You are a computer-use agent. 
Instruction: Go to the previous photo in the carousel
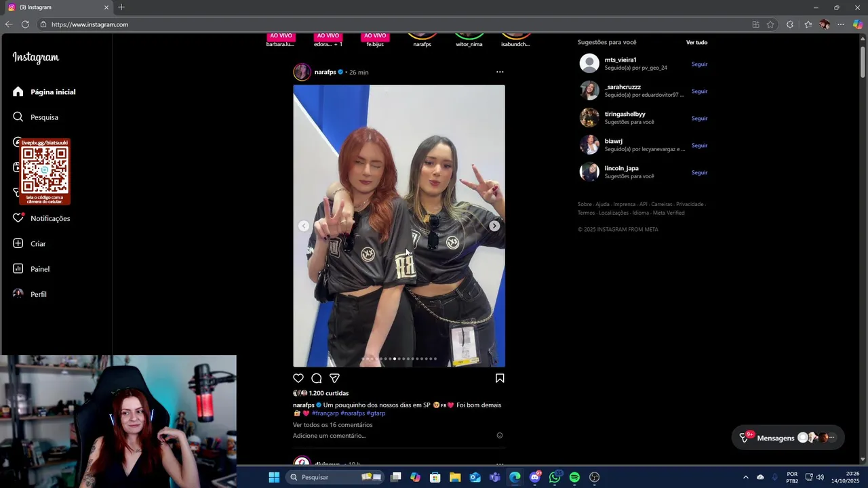tap(304, 226)
